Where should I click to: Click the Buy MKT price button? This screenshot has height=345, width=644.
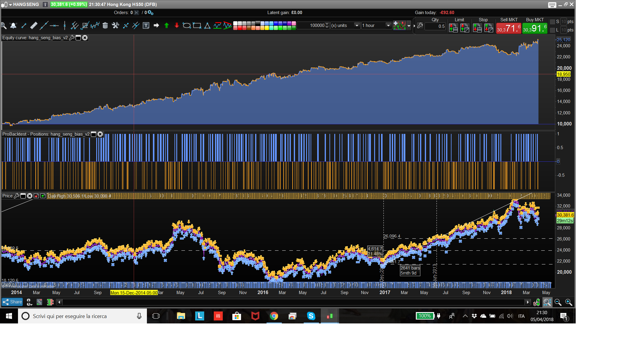(x=535, y=29)
